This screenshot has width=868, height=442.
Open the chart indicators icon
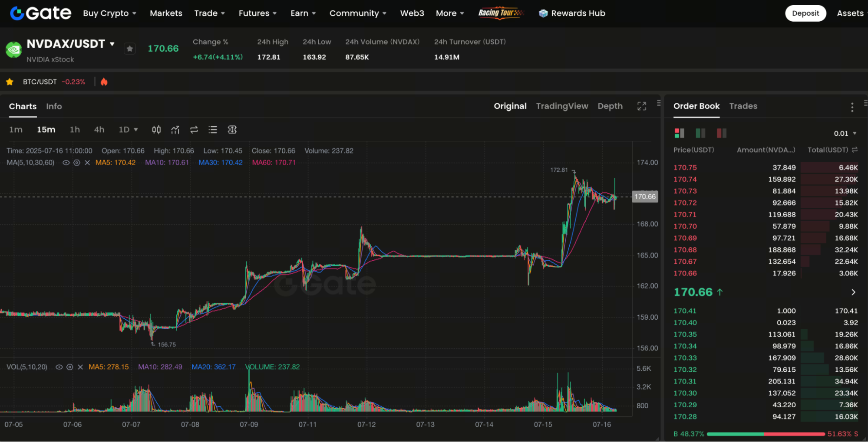click(175, 130)
